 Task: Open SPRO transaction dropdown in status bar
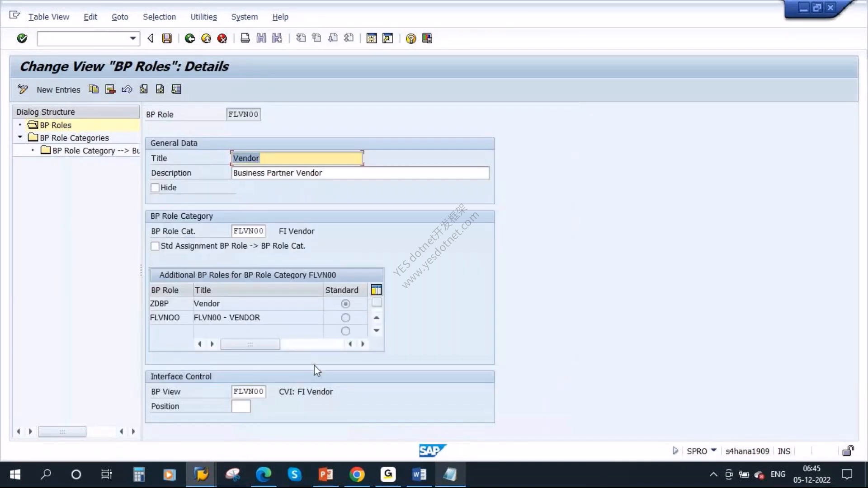714,450
